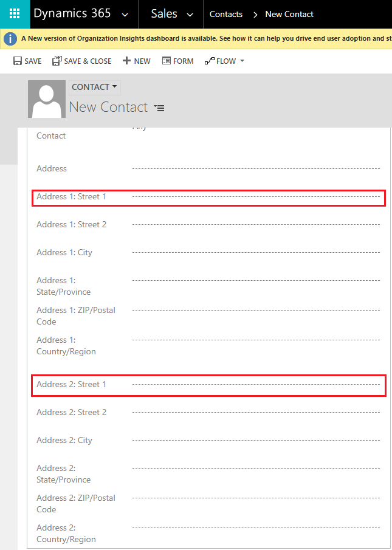The height and width of the screenshot is (550, 392).
Task: Select New Contact in the breadcrumb
Action: pos(289,15)
